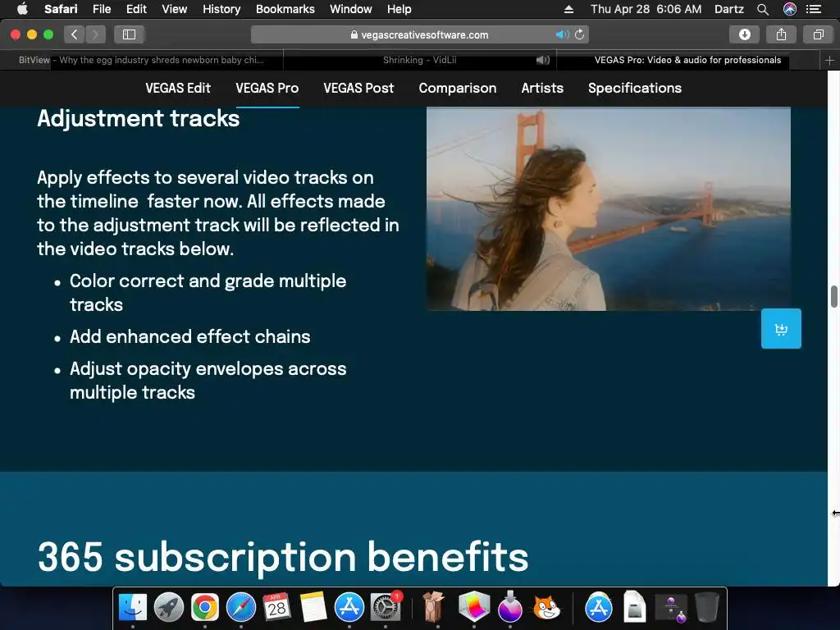This screenshot has width=840, height=630.
Task: Click the Golden Gate bridge video thumbnail
Action: 609,209
